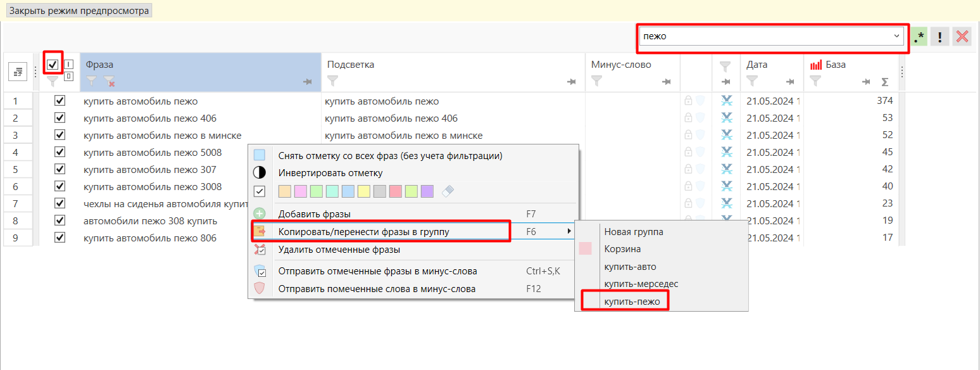Pin the База column

tap(867, 82)
